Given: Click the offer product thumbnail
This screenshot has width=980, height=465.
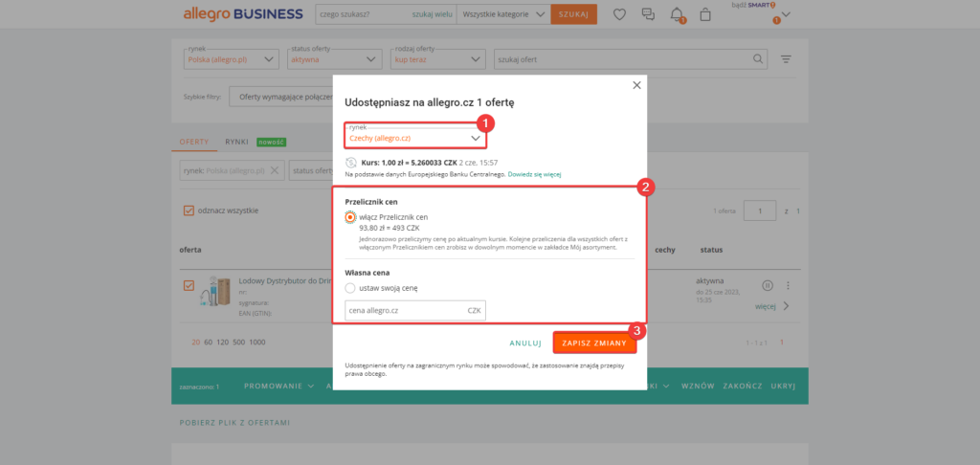Looking at the screenshot, I should pyautogui.click(x=216, y=292).
